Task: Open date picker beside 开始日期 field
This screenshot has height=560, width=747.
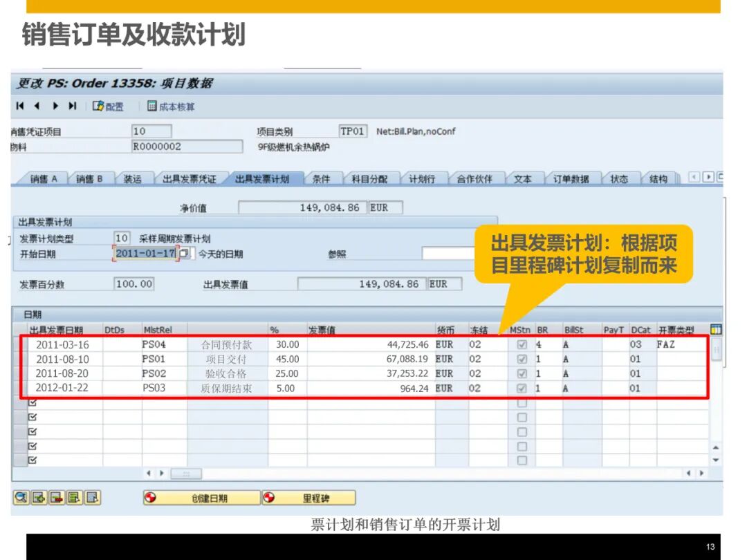Action: coord(183,254)
